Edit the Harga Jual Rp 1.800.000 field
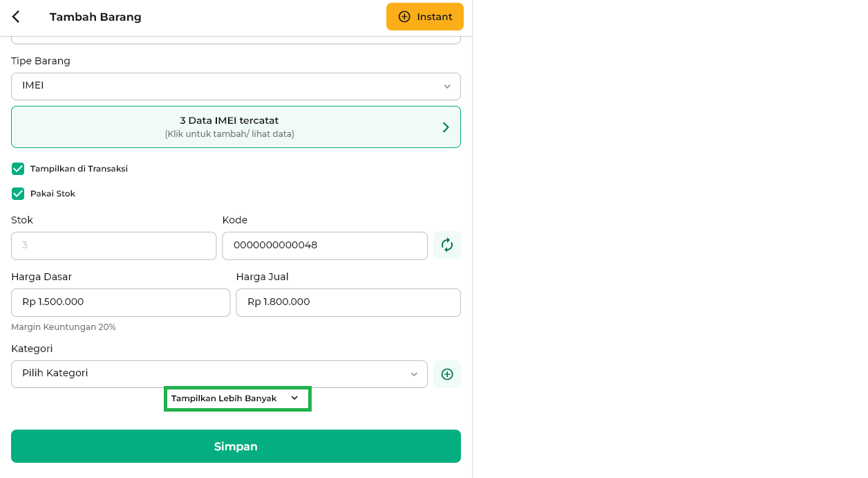868x478 pixels. pyautogui.click(x=348, y=302)
